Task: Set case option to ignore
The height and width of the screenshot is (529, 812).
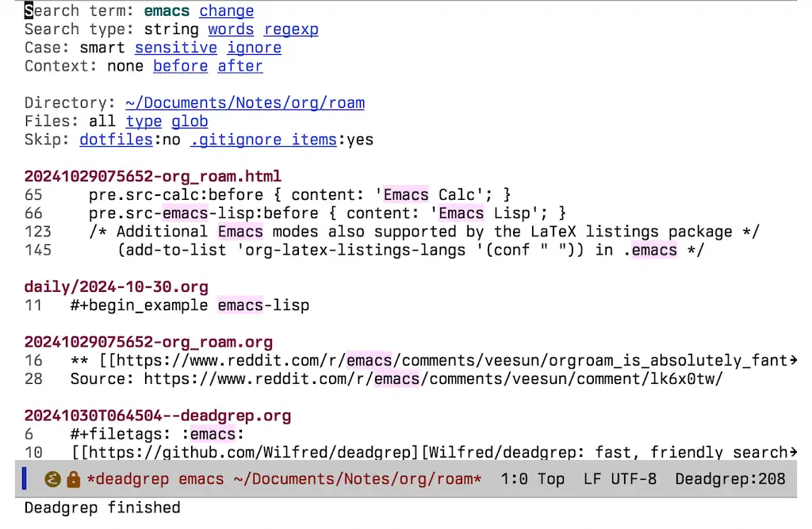Action: pyautogui.click(x=254, y=48)
